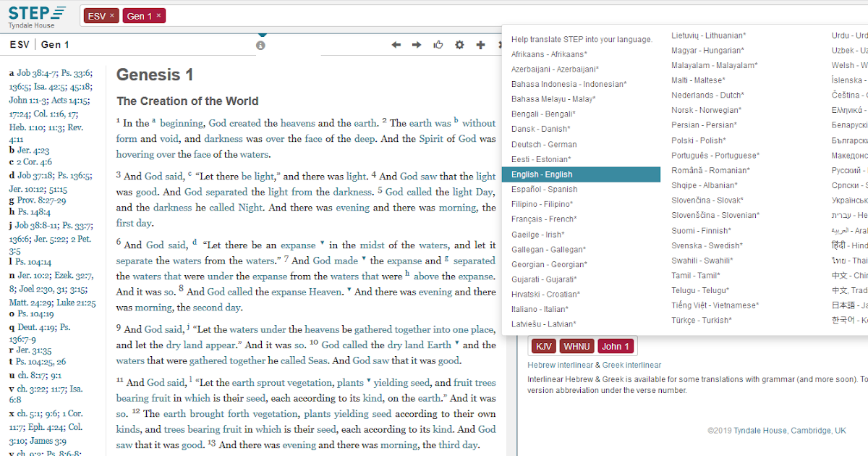Viewport: 868px width, 456px height.
Task: Click the John 1 badge
Action: point(616,346)
